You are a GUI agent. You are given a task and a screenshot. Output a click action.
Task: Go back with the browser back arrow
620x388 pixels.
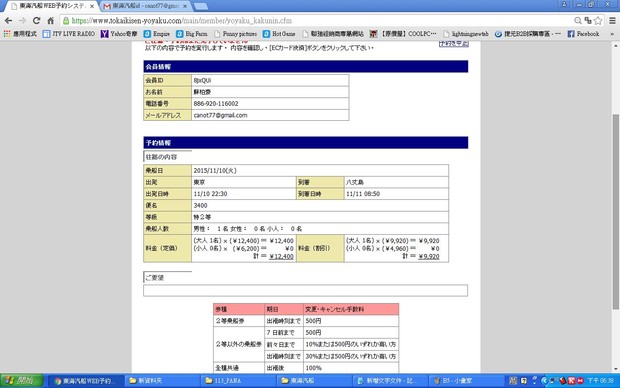coord(8,21)
